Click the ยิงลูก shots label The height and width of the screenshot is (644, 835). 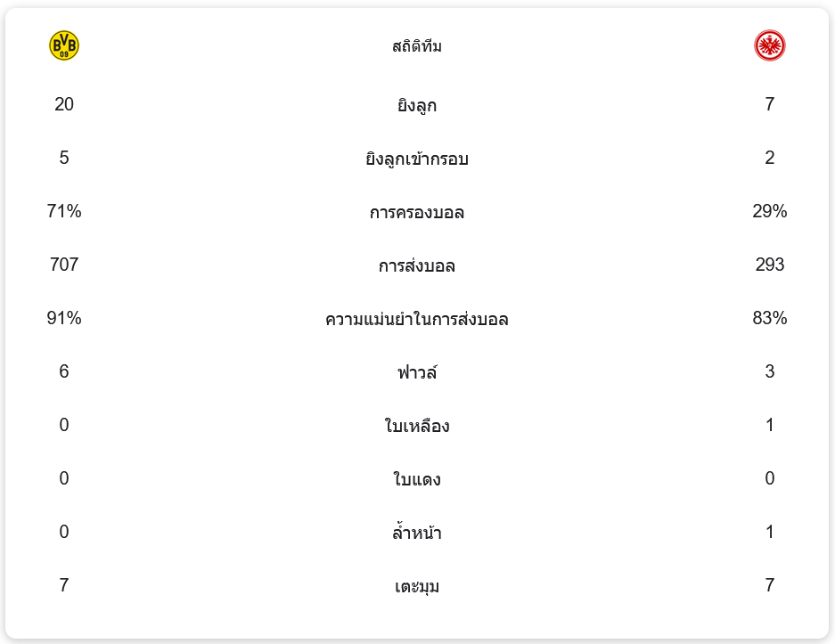417,105
